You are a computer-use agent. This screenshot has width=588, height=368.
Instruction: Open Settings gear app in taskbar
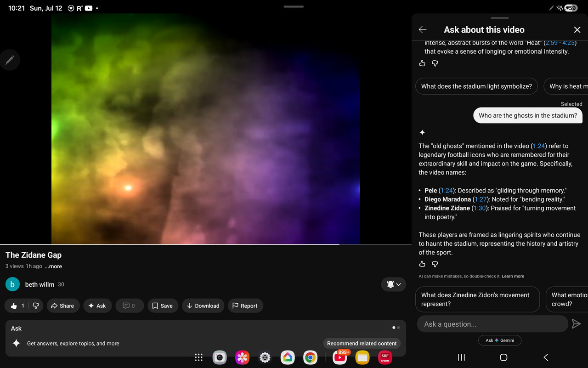pos(265,357)
